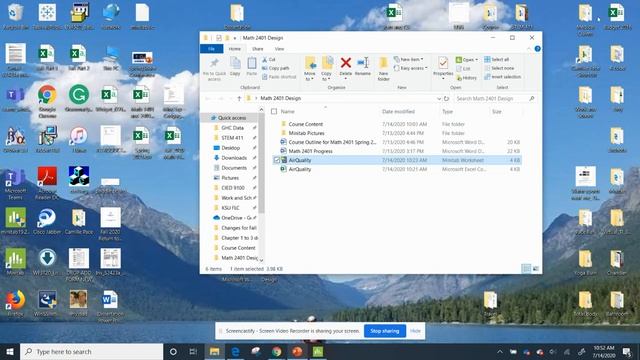The width and height of the screenshot is (640, 360).
Task: Click the Math 2401 Design address path
Action: tap(281, 98)
